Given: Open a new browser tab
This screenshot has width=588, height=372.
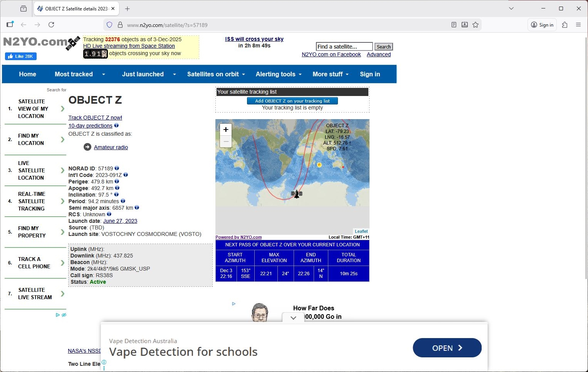Looking at the screenshot, I should click(128, 8).
